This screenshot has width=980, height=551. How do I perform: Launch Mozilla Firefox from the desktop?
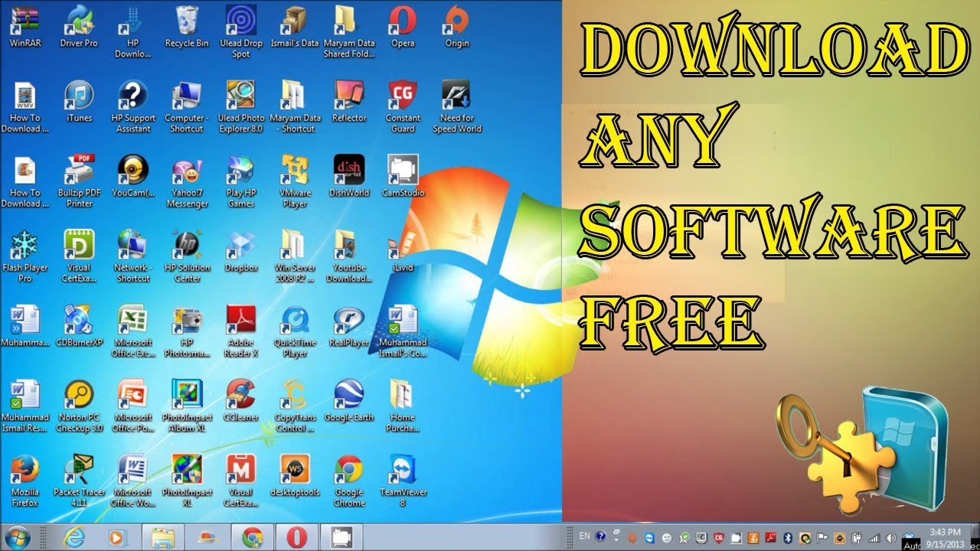click(x=24, y=481)
